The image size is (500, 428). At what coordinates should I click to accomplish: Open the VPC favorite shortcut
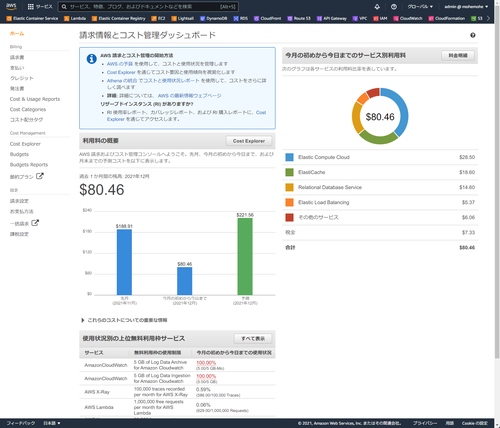[x=360, y=18]
